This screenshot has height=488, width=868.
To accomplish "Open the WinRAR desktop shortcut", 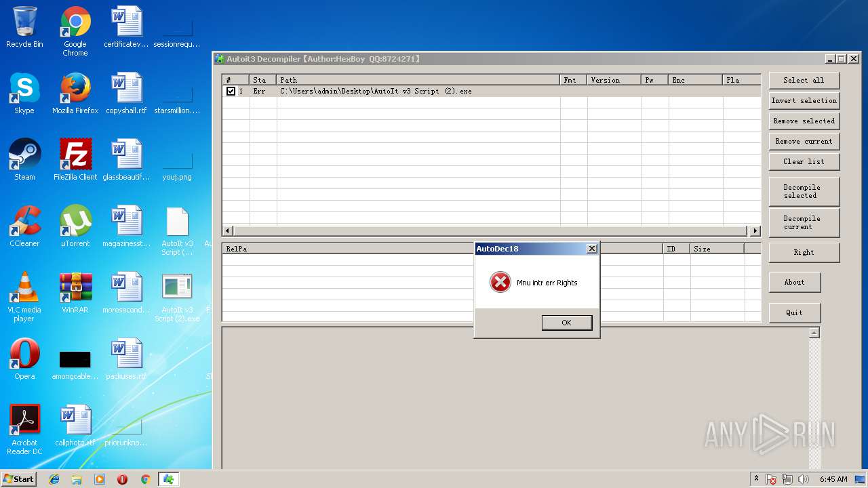I will tap(75, 293).
